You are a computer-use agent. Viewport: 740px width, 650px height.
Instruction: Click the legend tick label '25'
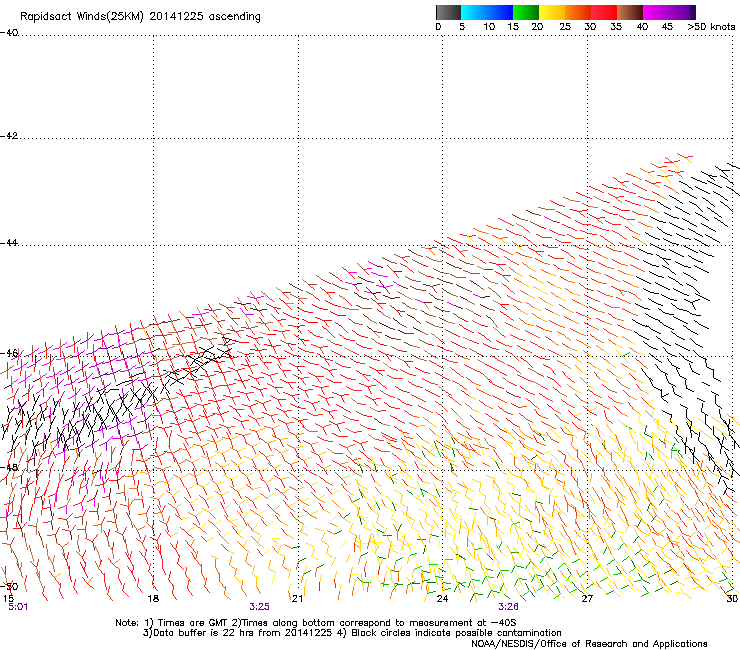(x=565, y=27)
